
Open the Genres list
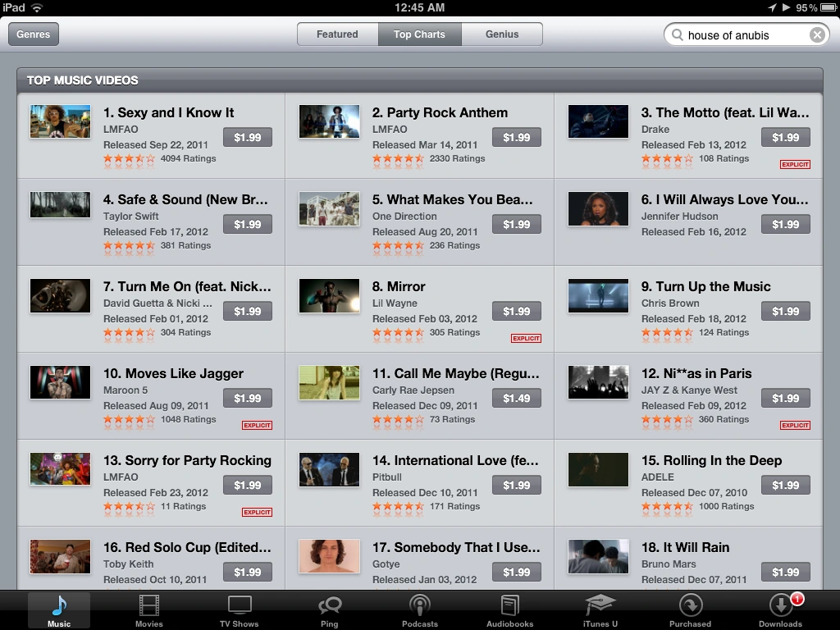(x=33, y=34)
